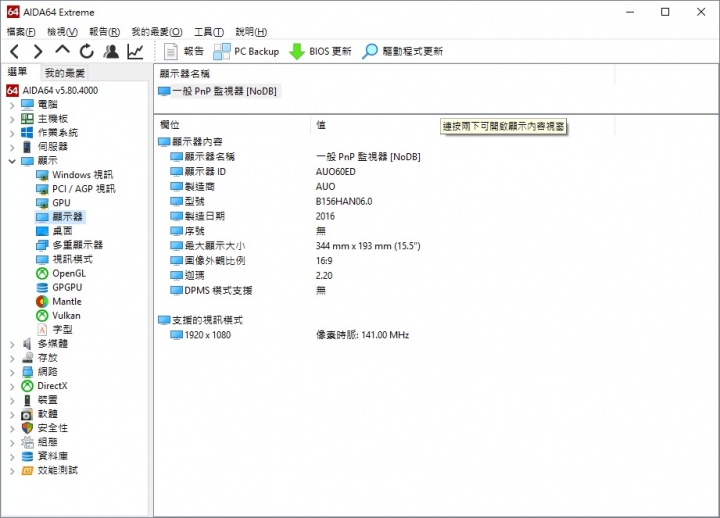Click the GPGPU icon in the tree

pos(42,288)
